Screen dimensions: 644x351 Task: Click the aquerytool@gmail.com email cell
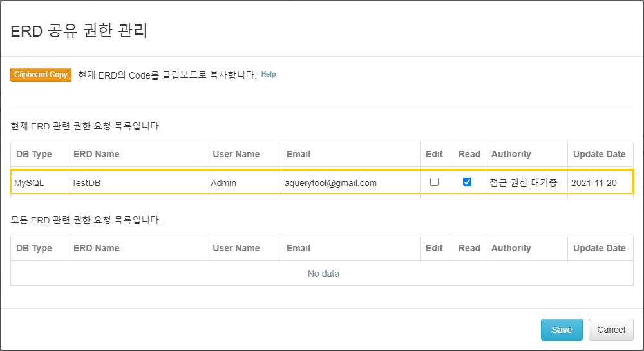[x=330, y=183]
